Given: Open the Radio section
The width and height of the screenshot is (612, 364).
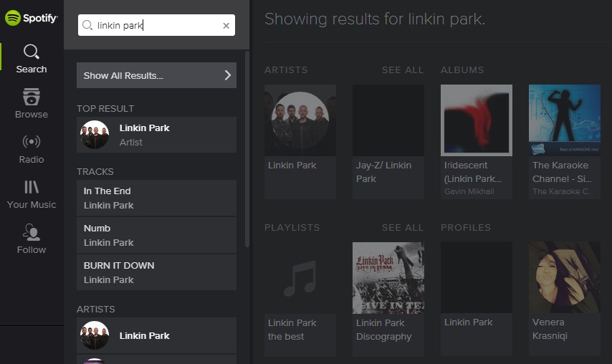Looking at the screenshot, I should click(32, 149).
